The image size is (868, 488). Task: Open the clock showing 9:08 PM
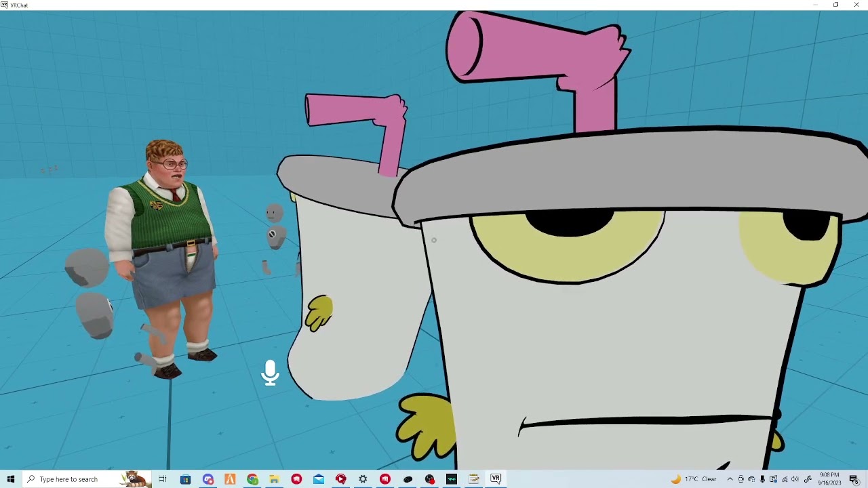[x=829, y=479]
